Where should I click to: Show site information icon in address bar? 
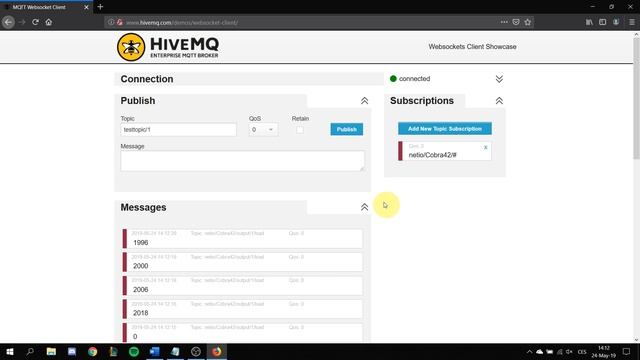tap(111, 22)
